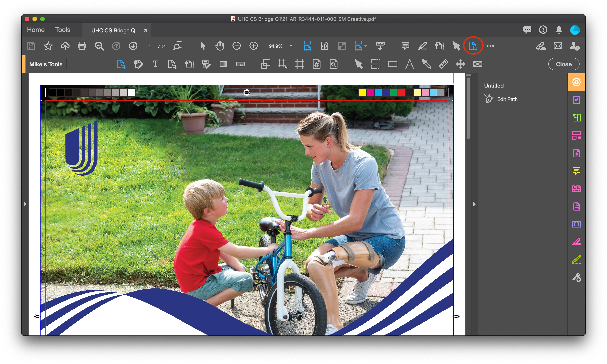The image size is (607, 364).
Task: Click the Crop Pages tool icon
Action: pos(282,64)
